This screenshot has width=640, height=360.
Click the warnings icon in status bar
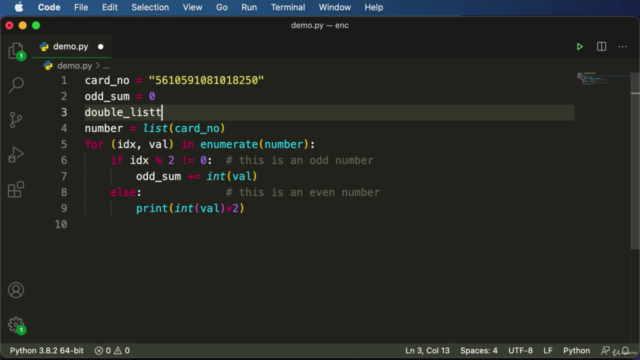click(x=118, y=351)
